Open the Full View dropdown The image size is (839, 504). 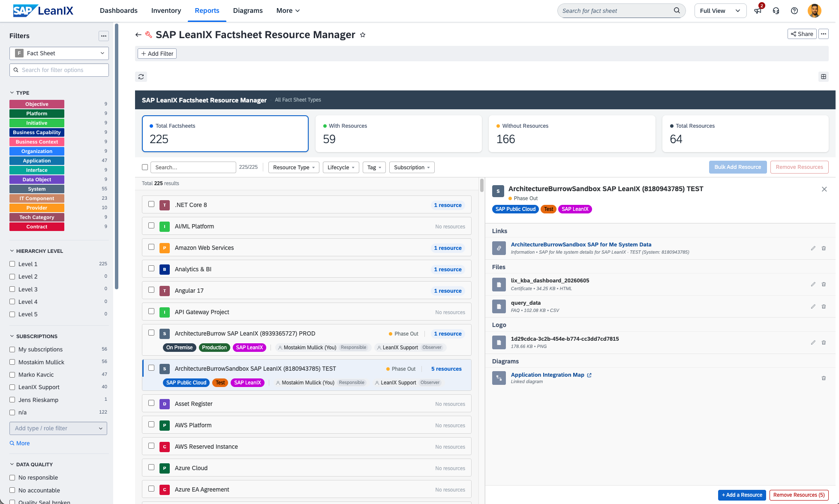(x=720, y=11)
